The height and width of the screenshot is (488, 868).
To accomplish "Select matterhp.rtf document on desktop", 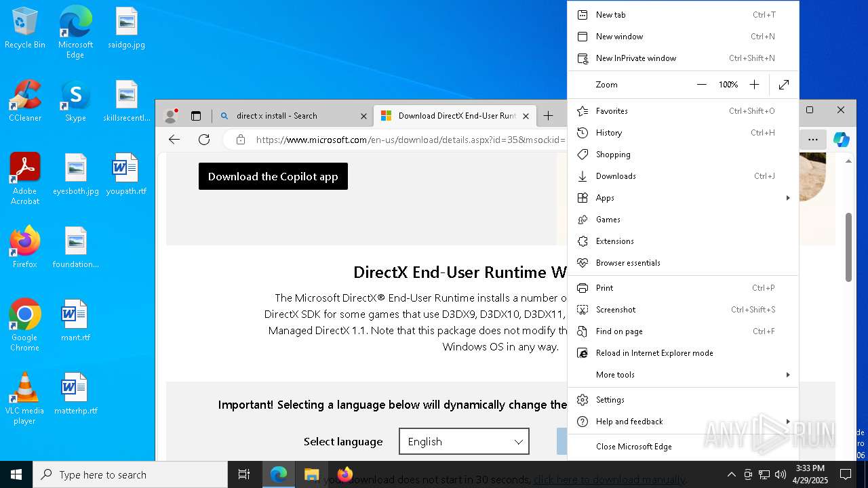I will pyautogui.click(x=75, y=394).
